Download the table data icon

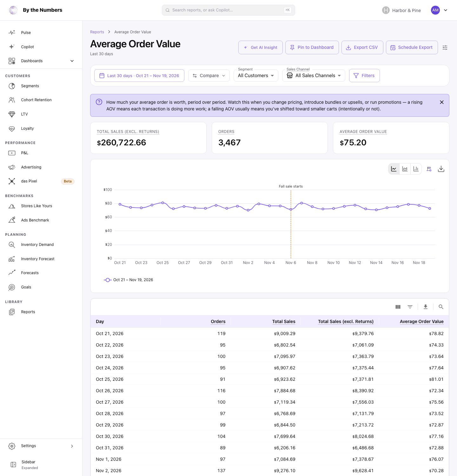point(426,307)
